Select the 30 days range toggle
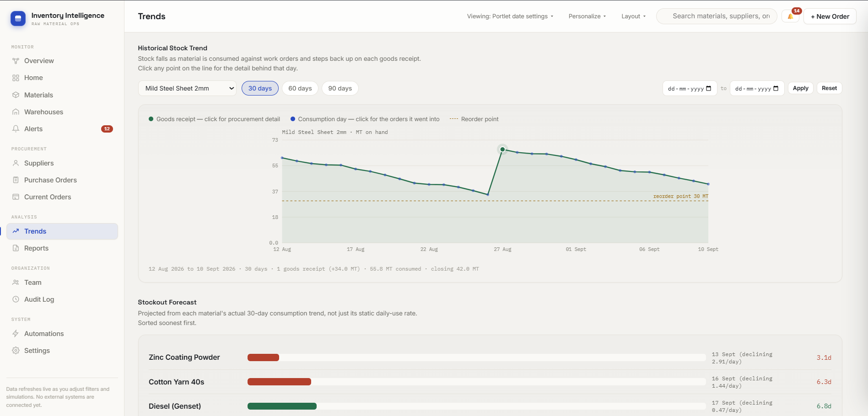This screenshot has height=416, width=868. tap(260, 88)
